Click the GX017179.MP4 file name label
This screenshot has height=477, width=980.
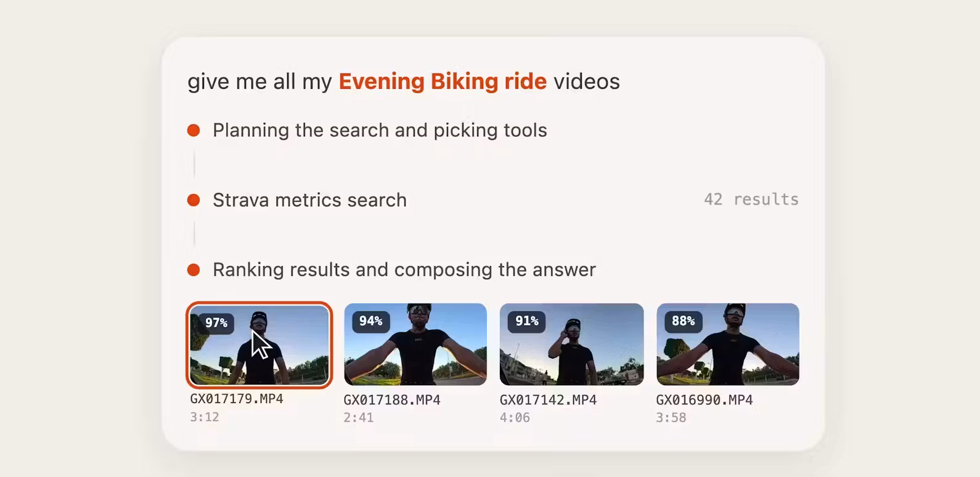pyautogui.click(x=237, y=399)
